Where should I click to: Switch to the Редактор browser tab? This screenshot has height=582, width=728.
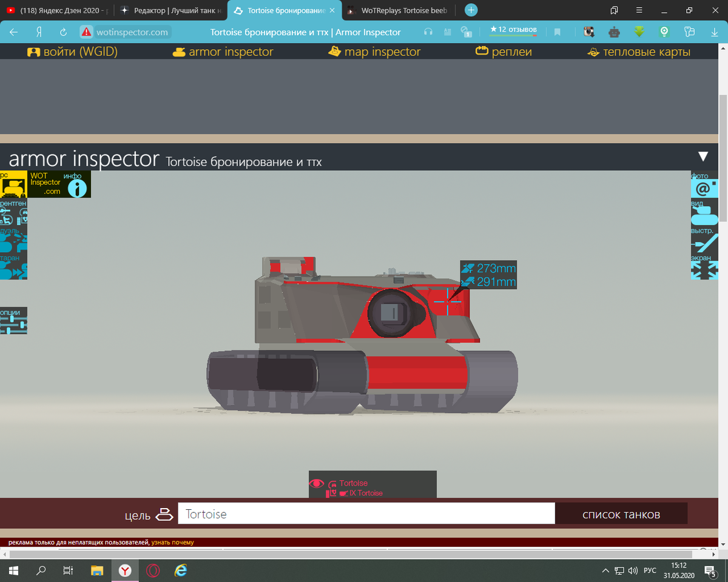point(170,10)
